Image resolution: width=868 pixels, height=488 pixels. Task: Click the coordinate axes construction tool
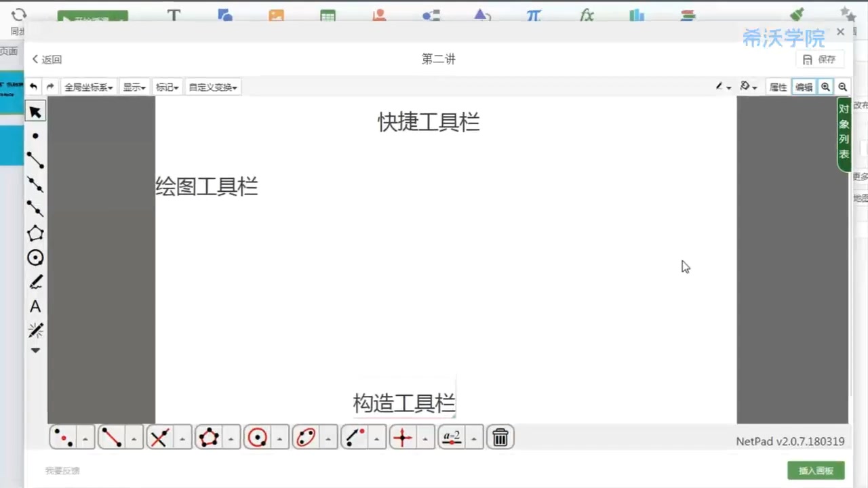click(x=402, y=438)
